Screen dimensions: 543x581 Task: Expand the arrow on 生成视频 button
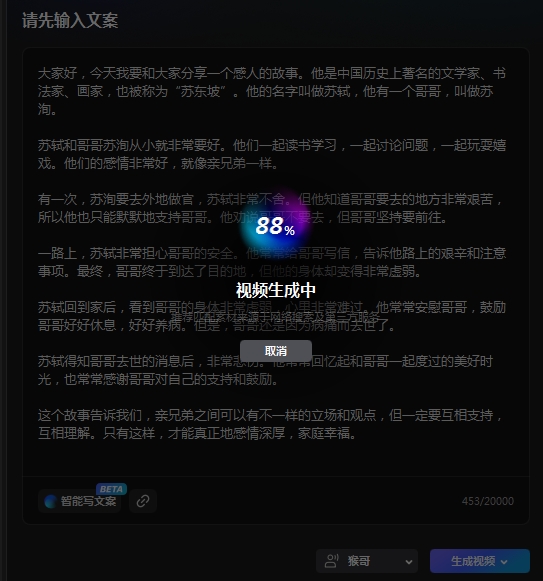pos(504,562)
